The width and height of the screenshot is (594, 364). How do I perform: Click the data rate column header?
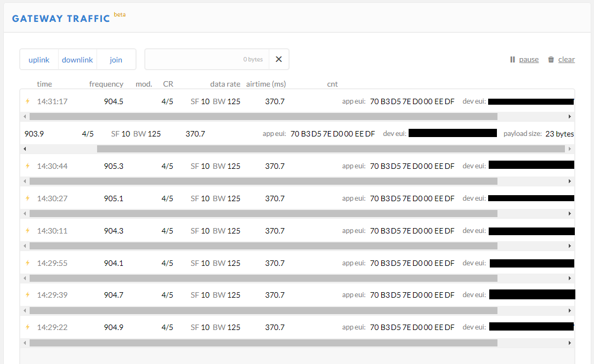tap(225, 84)
